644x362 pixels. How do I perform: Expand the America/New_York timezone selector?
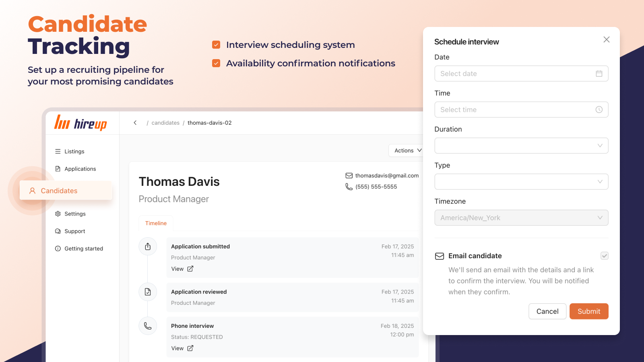pos(521,218)
